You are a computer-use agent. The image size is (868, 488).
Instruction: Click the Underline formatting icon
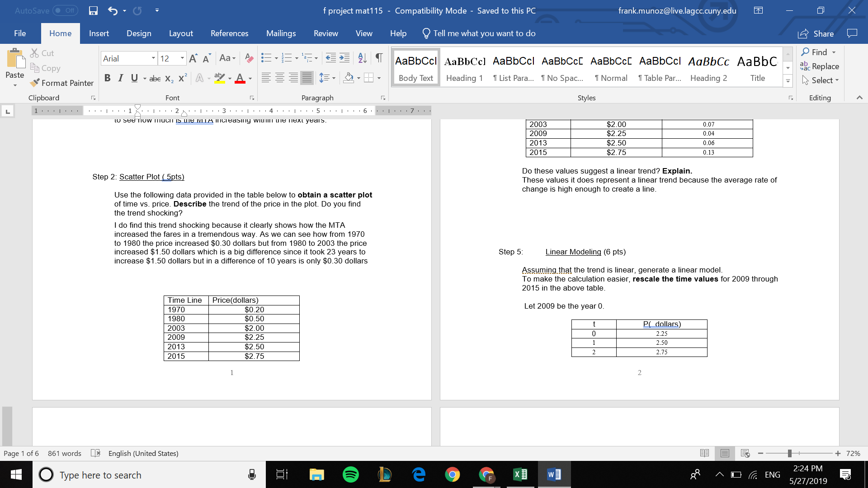[x=132, y=77]
